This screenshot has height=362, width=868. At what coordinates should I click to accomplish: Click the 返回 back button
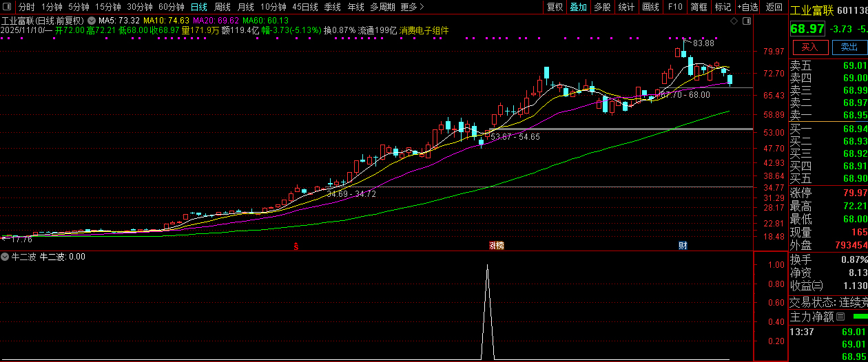(x=774, y=7)
